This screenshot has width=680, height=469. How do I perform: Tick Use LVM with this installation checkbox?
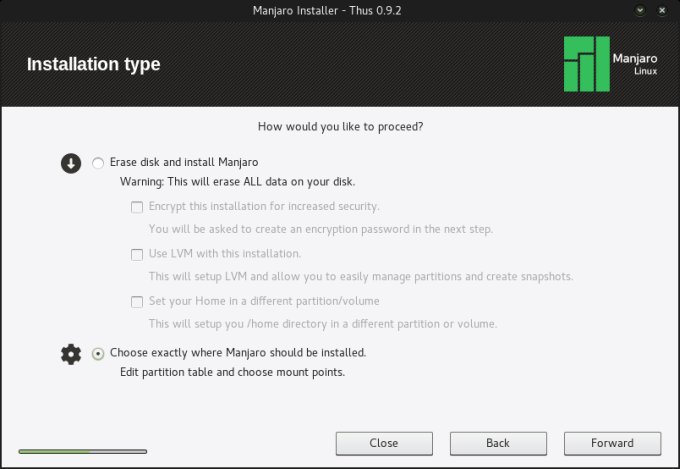pyautogui.click(x=137, y=254)
